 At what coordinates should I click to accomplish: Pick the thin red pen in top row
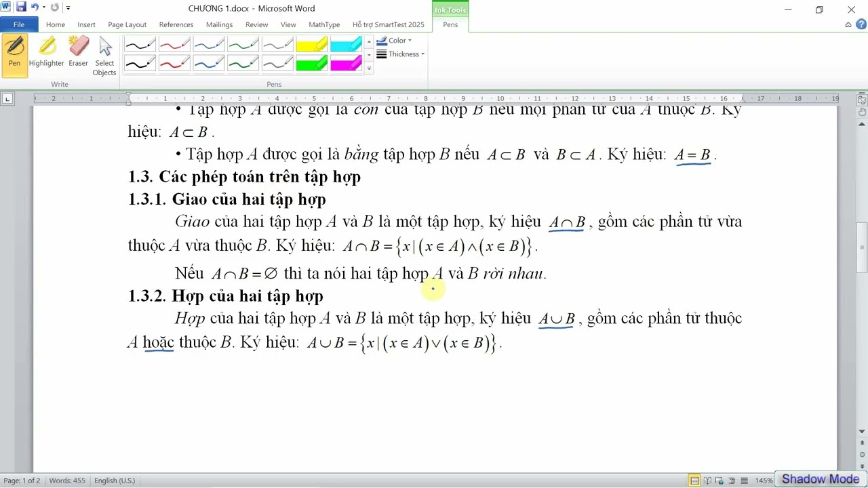174,45
